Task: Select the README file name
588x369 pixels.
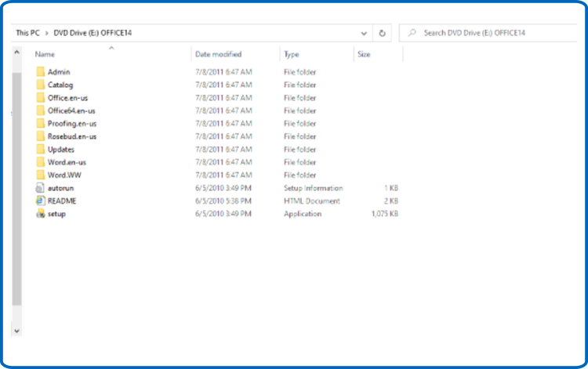Action: pos(62,201)
